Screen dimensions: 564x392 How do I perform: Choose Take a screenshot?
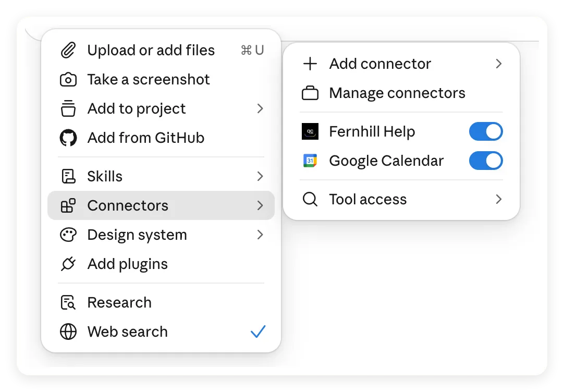click(x=161, y=79)
